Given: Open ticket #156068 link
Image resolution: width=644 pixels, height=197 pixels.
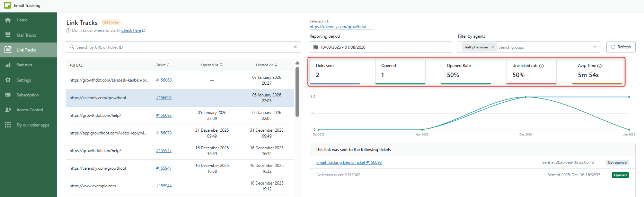Looking at the screenshot, I should click(164, 80).
